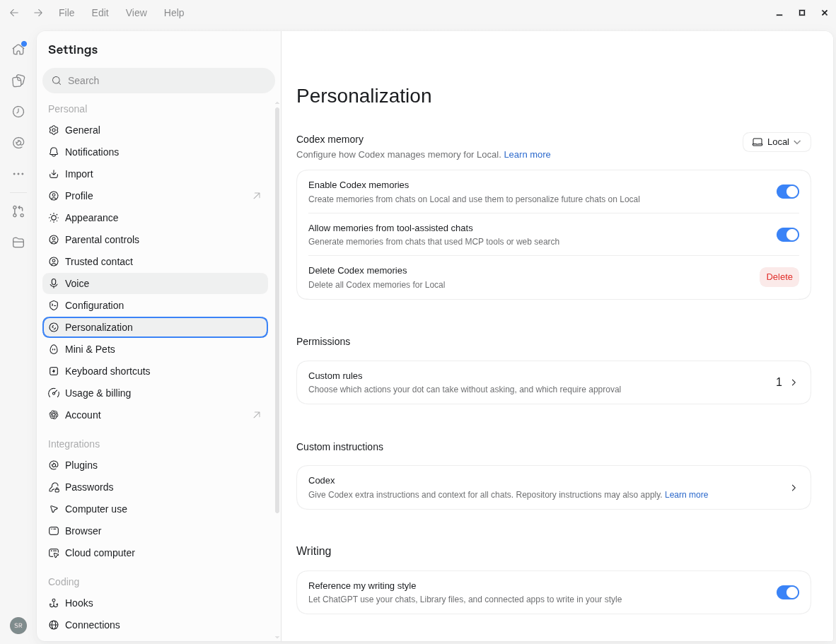Delete all Codex memories

[x=779, y=277]
